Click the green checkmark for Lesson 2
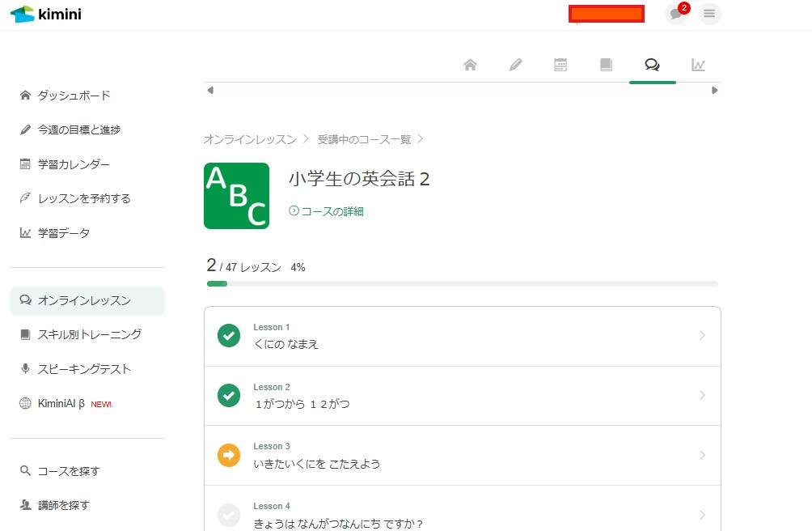The width and height of the screenshot is (812, 531). click(229, 396)
